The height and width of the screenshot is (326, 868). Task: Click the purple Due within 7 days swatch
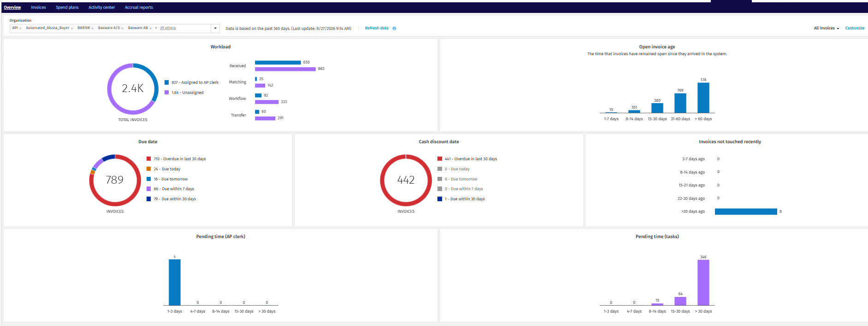point(149,189)
